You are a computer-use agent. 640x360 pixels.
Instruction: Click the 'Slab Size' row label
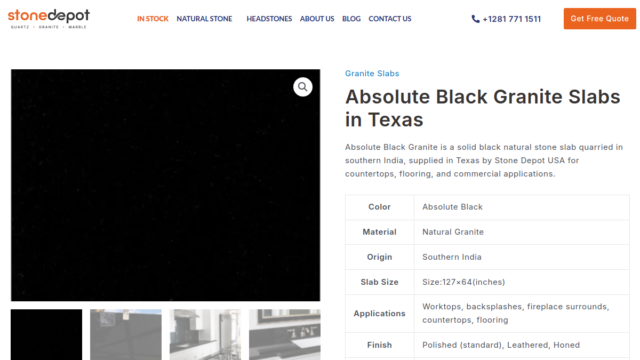(x=379, y=282)
